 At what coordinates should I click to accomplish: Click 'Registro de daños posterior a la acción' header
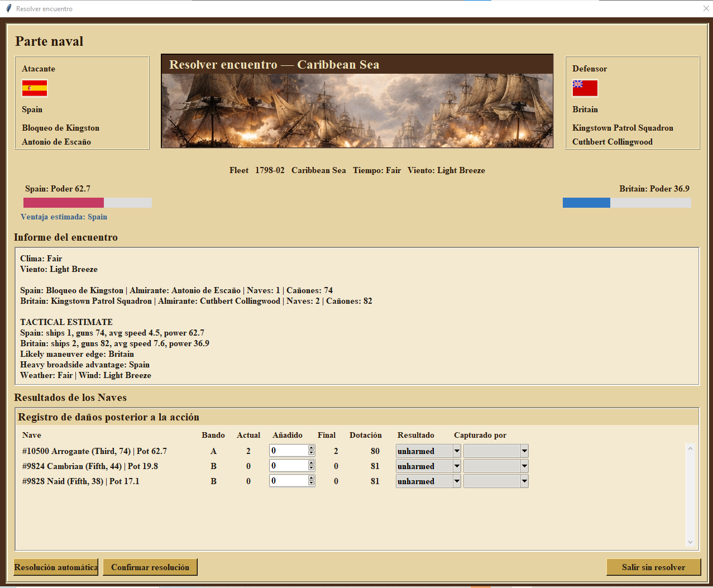[x=108, y=417]
